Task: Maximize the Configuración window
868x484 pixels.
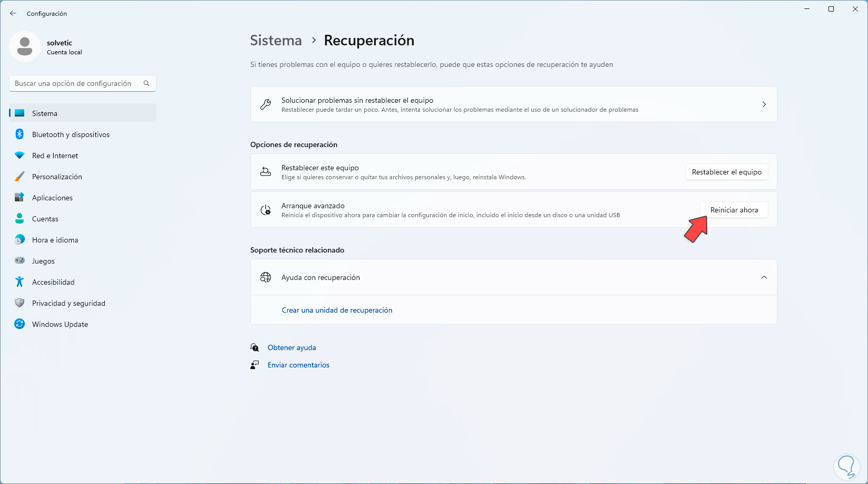Action: tap(831, 9)
